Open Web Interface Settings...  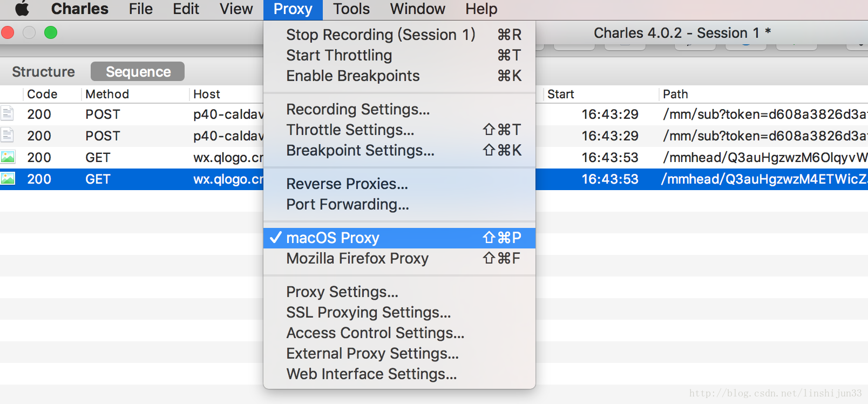pos(399,374)
